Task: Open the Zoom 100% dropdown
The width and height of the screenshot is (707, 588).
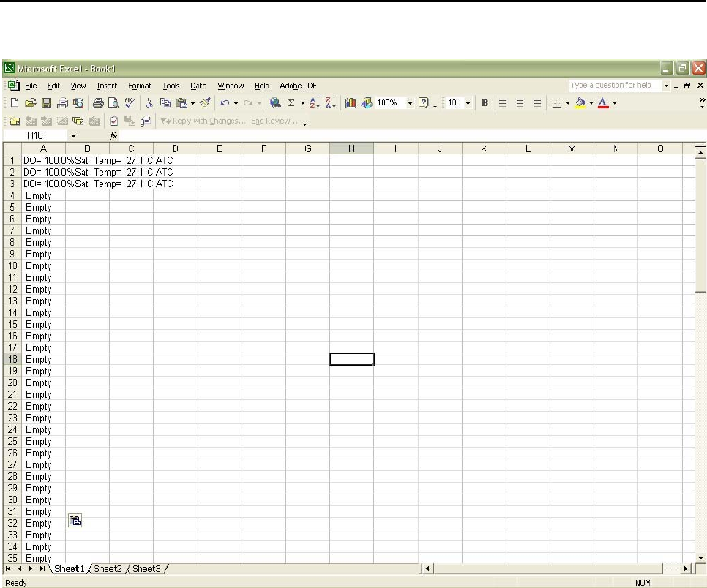Action: [410, 103]
